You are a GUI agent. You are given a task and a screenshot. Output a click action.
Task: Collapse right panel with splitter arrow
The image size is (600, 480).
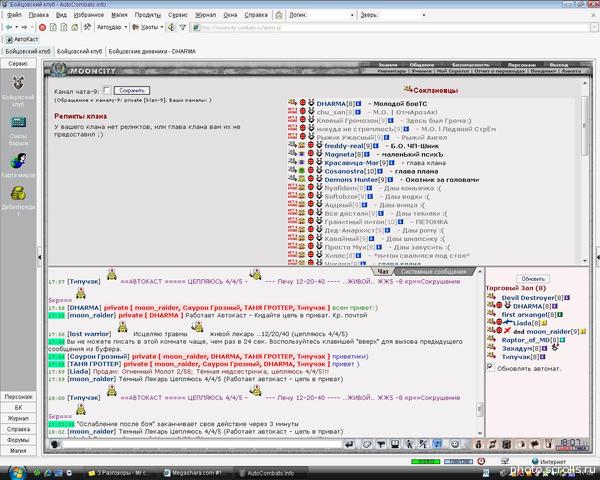(598, 257)
